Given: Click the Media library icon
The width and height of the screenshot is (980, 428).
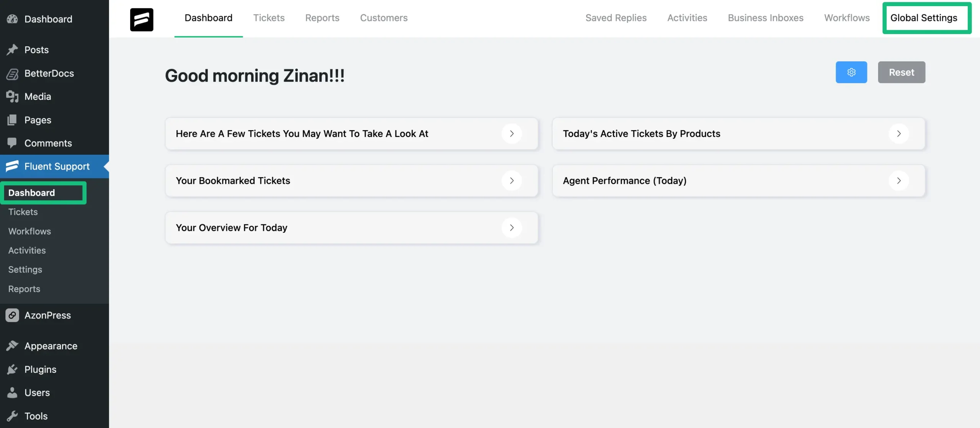Looking at the screenshot, I should click(x=12, y=96).
